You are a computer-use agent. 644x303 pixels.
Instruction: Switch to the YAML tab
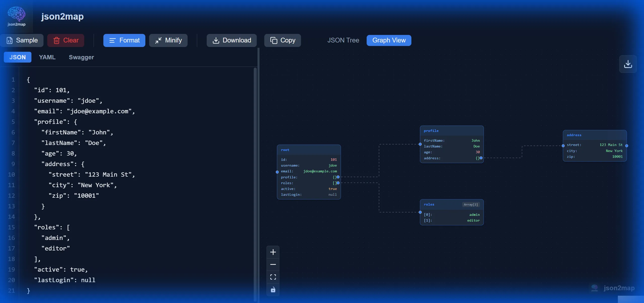[x=47, y=57]
